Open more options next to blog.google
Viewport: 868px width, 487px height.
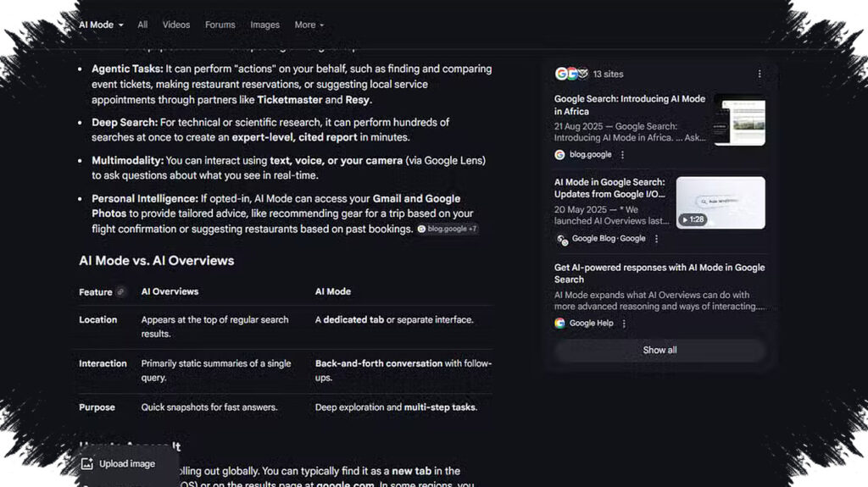pos(622,155)
